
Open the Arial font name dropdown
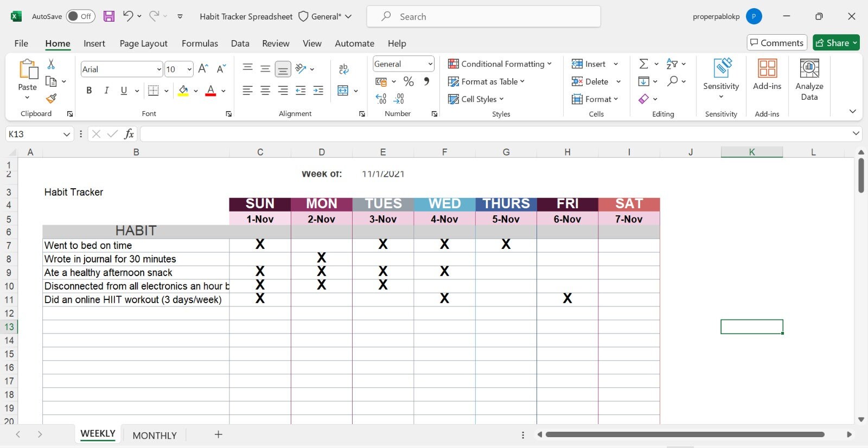159,69
